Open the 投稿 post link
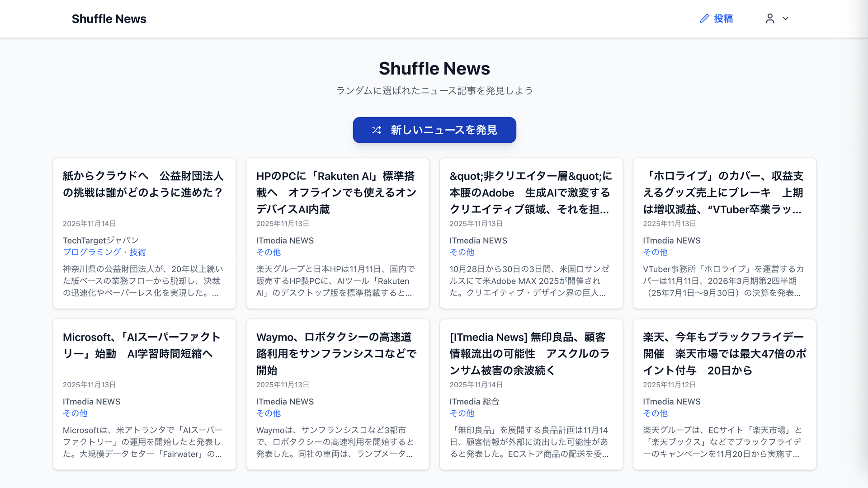This screenshot has width=868, height=488. 723,19
